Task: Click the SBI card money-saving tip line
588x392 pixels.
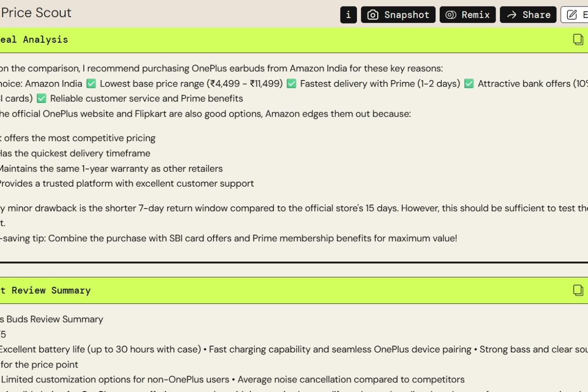Action: coord(228,238)
